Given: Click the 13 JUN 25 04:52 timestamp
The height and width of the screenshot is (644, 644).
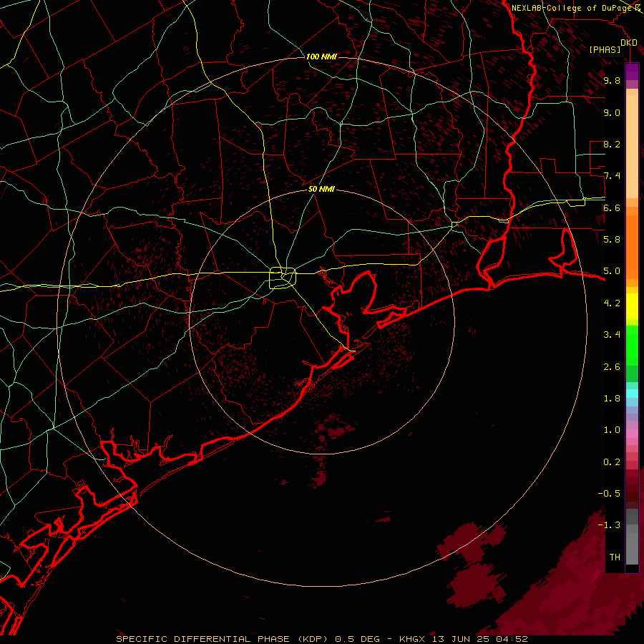Looking at the screenshot, I should 479,639.
